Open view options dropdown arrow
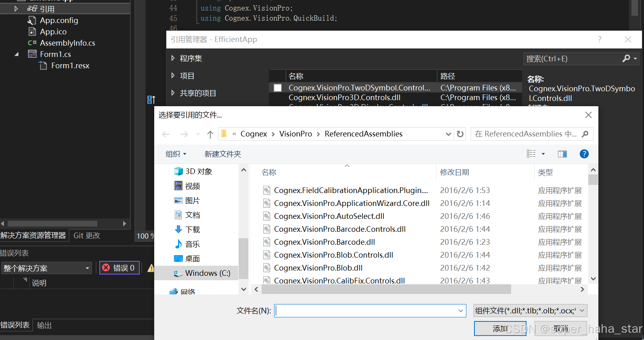Image resolution: width=644 pixels, height=340 pixels. point(543,154)
